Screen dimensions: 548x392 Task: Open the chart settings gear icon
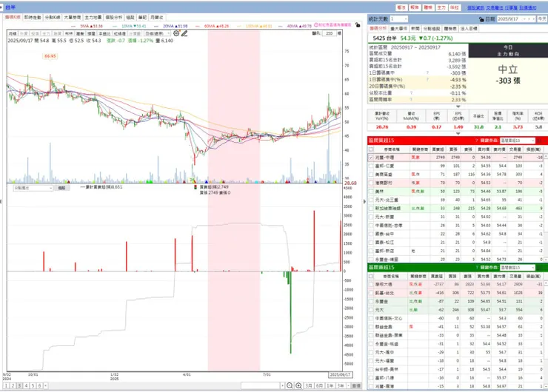176,33
